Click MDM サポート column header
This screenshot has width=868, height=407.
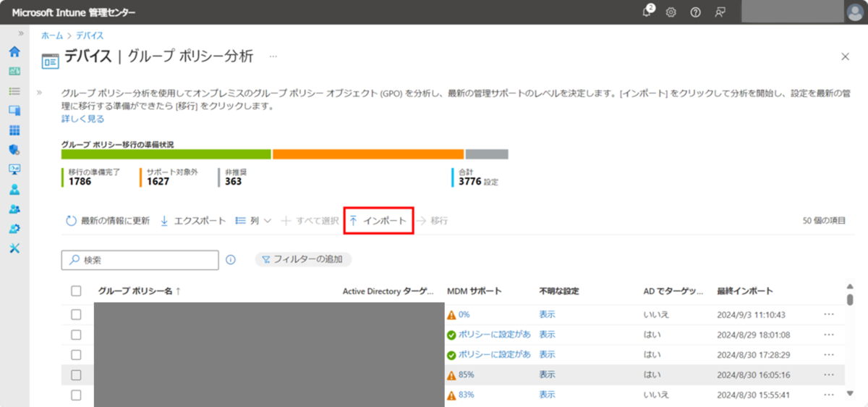point(475,291)
